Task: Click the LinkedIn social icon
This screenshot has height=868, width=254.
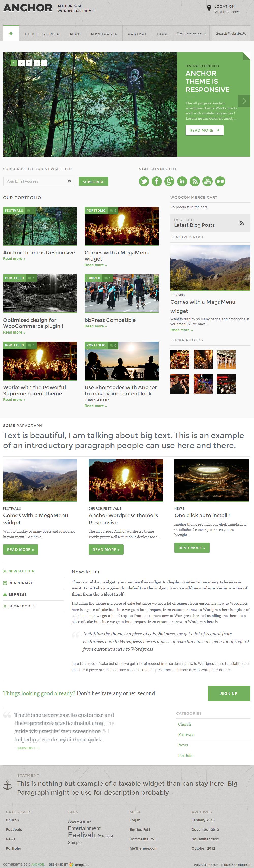Action: (182, 181)
